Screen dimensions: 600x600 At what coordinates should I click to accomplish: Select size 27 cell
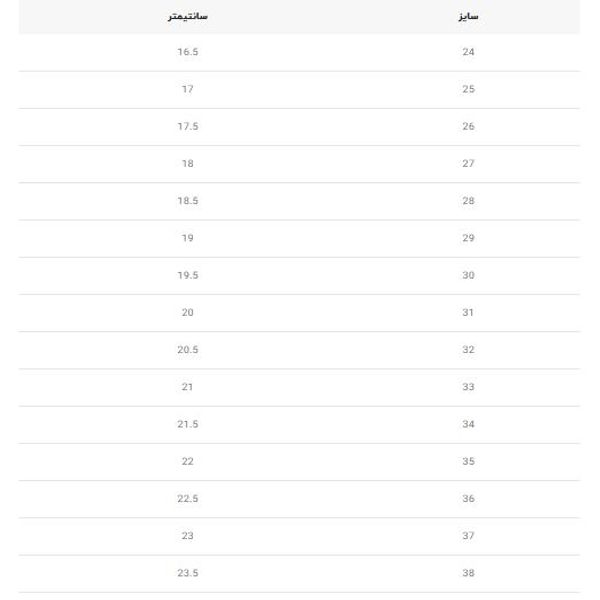click(x=468, y=163)
